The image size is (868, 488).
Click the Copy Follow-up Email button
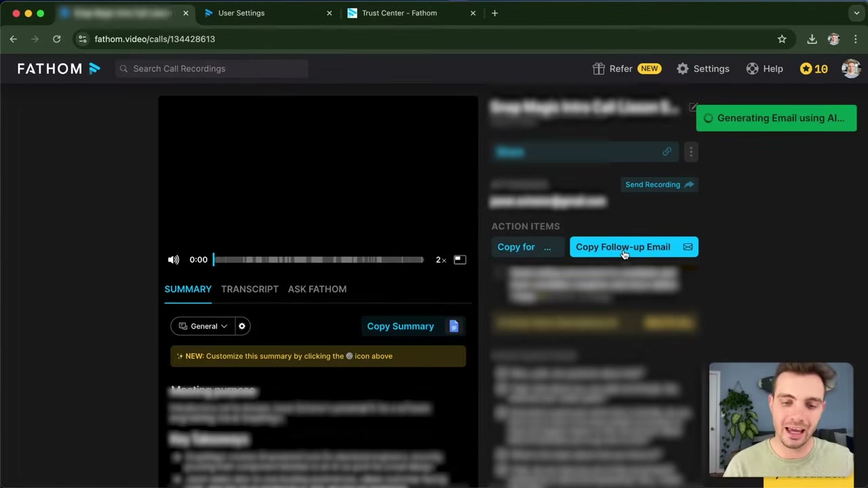[x=634, y=247]
